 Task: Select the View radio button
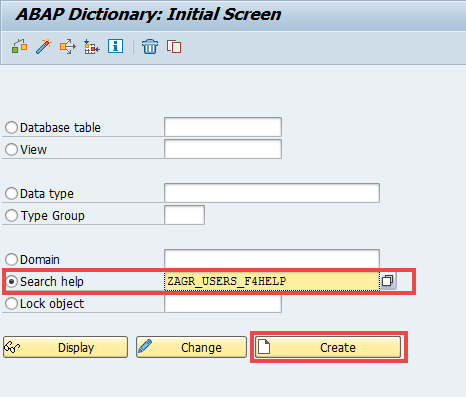point(11,149)
